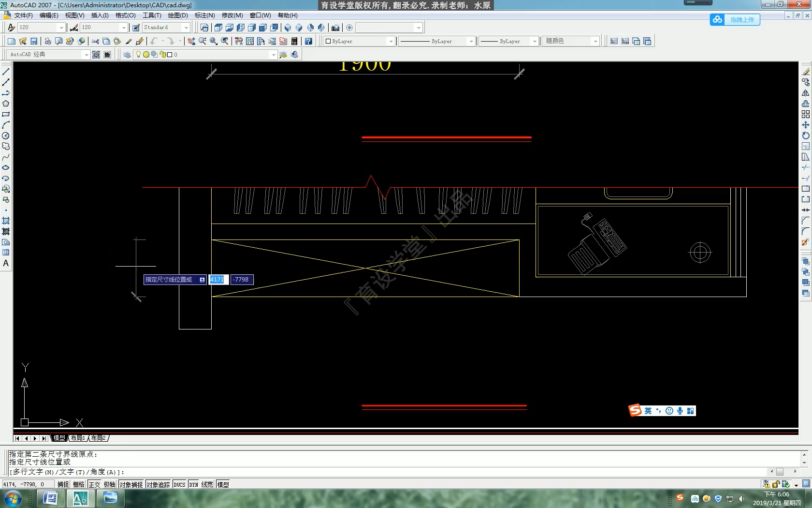
Task: Click the 模型 button in status bar
Action: pyautogui.click(x=223, y=484)
